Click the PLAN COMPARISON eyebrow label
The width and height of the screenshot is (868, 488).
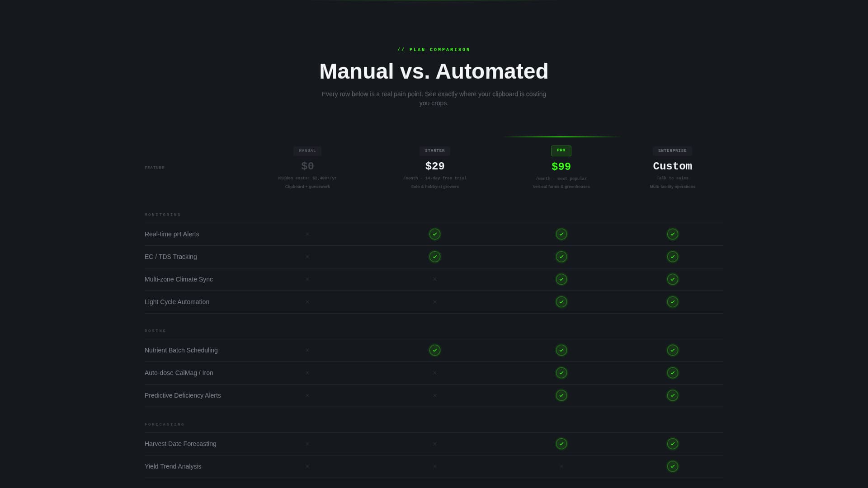pyautogui.click(x=434, y=50)
